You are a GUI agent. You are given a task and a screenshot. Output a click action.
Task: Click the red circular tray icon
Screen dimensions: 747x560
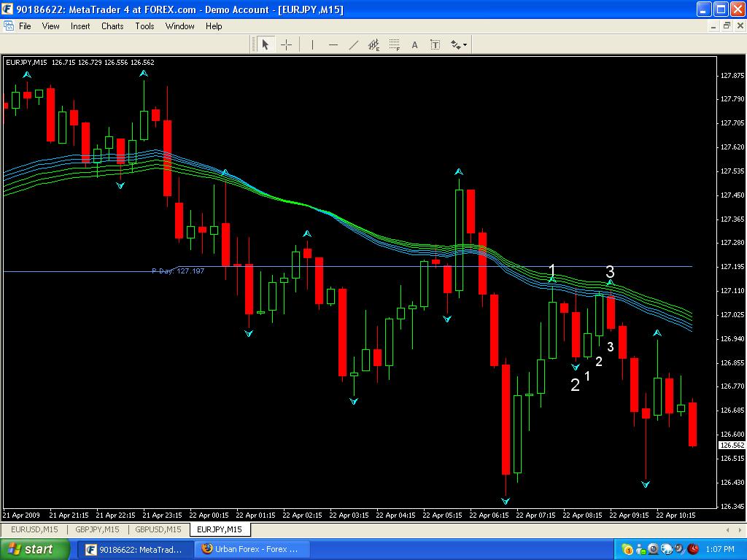tap(693, 550)
